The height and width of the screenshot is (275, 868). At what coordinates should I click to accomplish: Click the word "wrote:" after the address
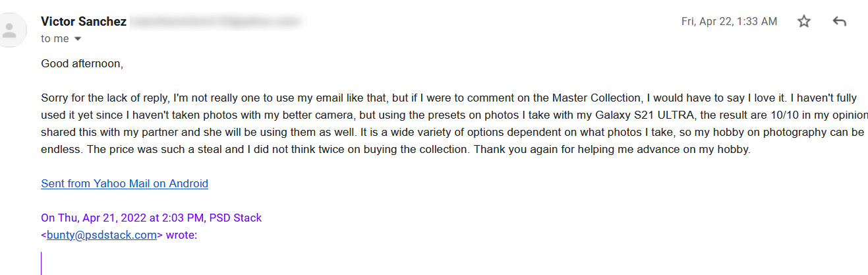(181, 234)
